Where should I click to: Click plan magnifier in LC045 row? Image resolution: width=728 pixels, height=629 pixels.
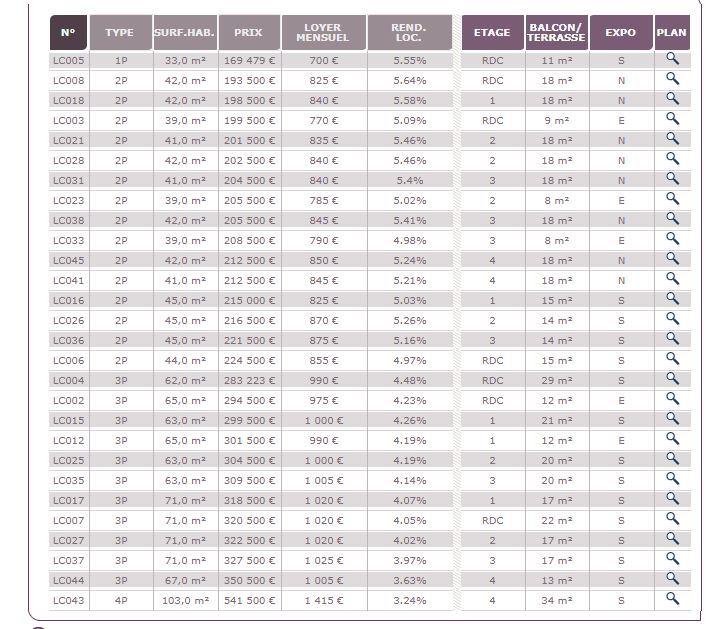(x=672, y=259)
